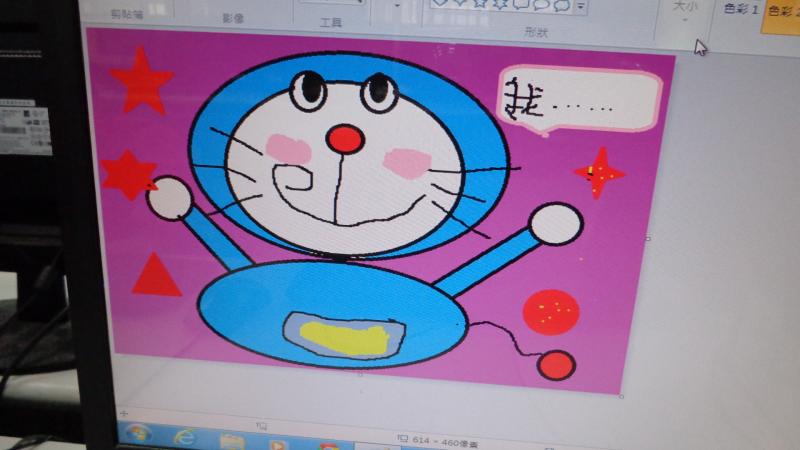This screenshot has height=450, width=800.
Task: Choose the five-point star shape
Action: pos(480,3)
